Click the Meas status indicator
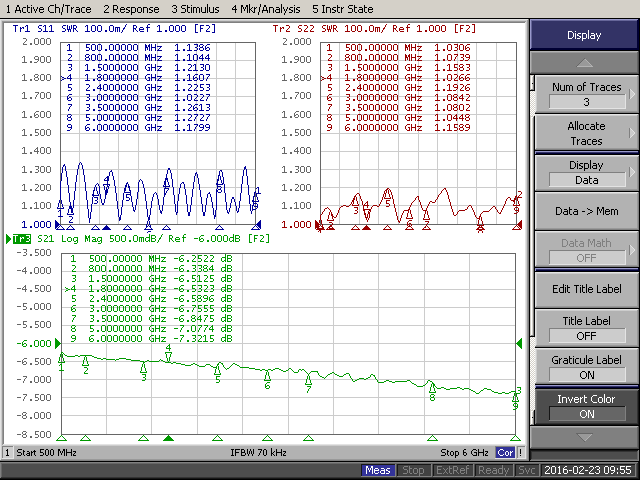The width and height of the screenshot is (640, 480). tap(378, 470)
